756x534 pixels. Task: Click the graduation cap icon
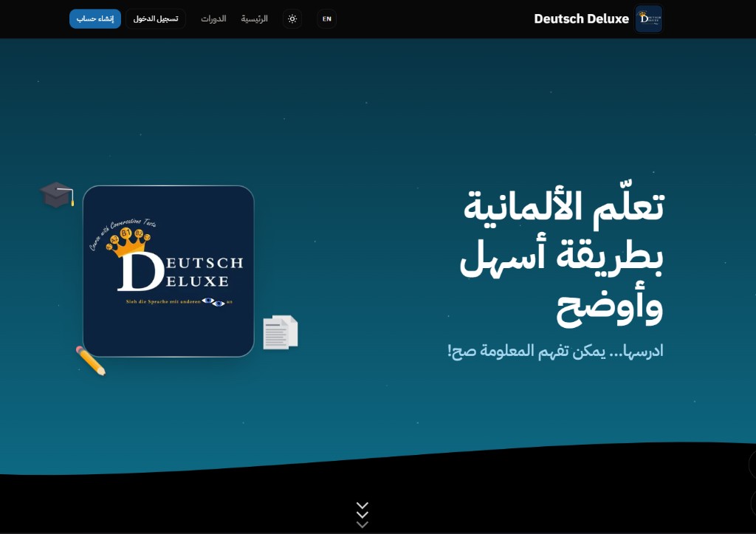(57, 194)
